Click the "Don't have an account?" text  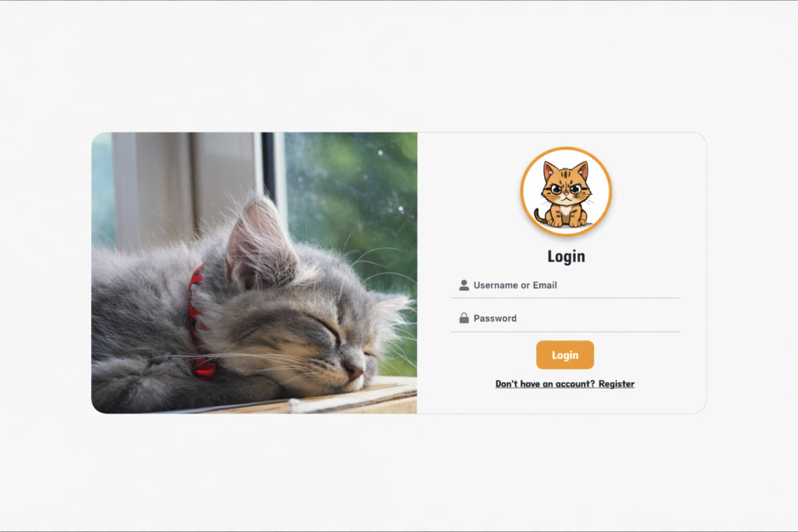(545, 384)
